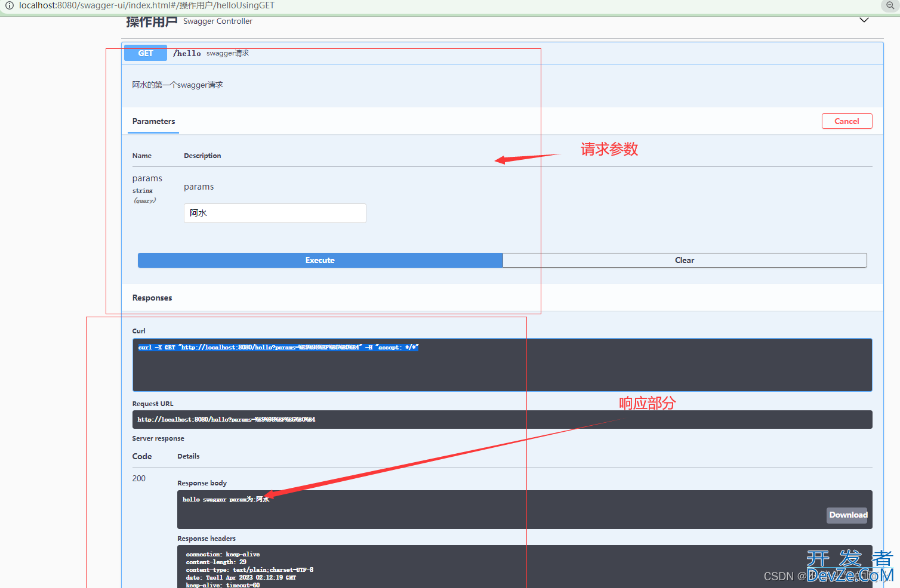Click the 'Code' column header
Screen dimensions: 900x588
[142, 456]
